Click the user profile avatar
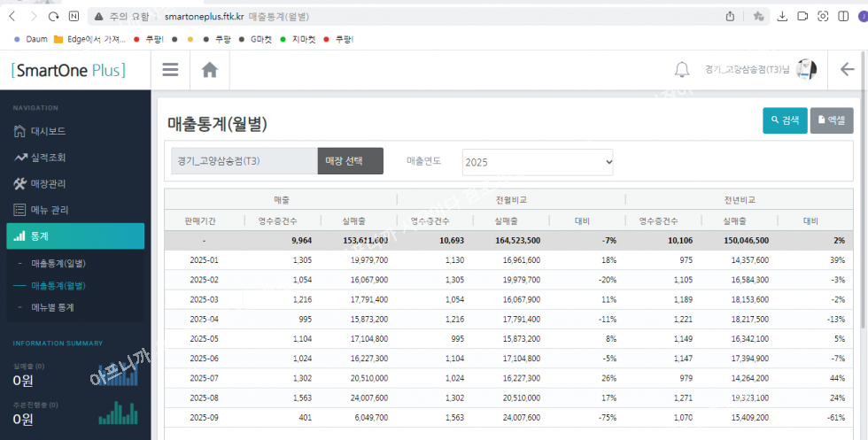 pos(806,70)
